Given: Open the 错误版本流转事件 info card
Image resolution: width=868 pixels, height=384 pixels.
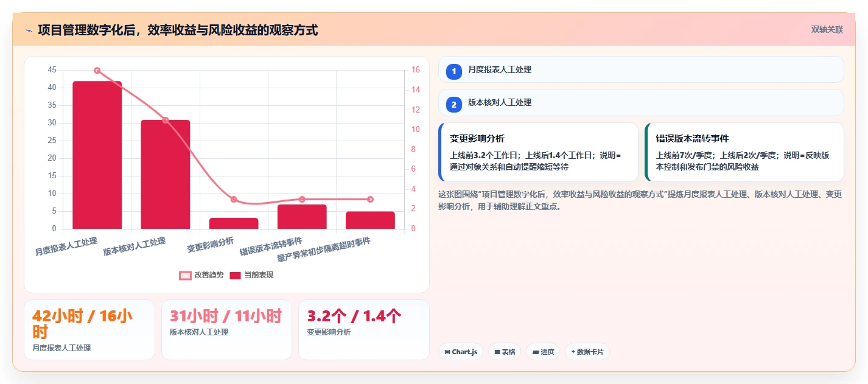Looking at the screenshot, I should 744,152.
